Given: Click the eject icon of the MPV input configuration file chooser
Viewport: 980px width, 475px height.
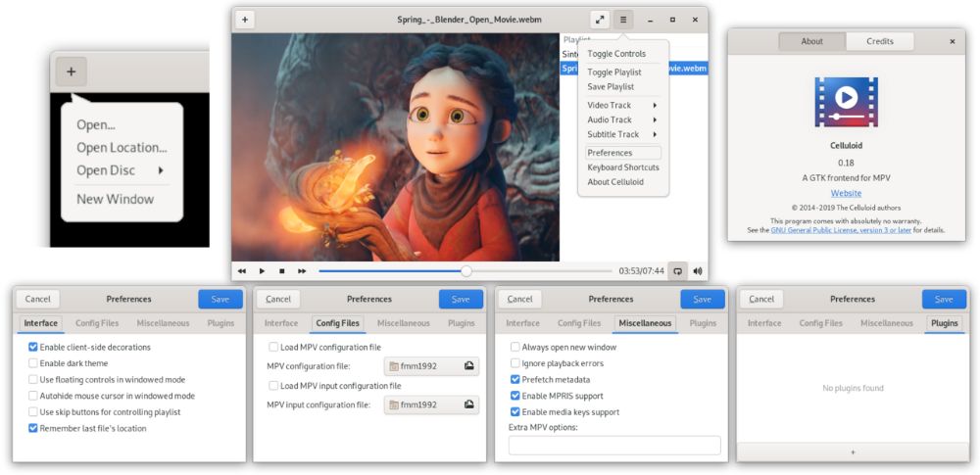Looking at the screenshot, I should click(468, 405).
